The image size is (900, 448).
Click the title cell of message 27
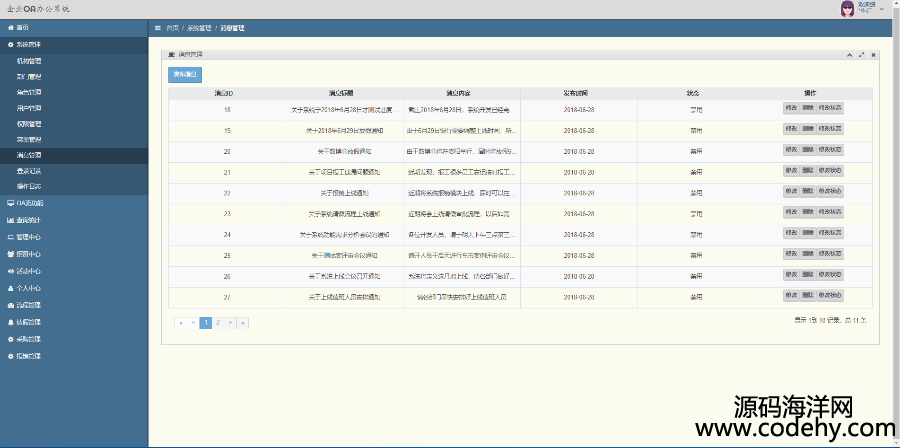click(344, 297)
